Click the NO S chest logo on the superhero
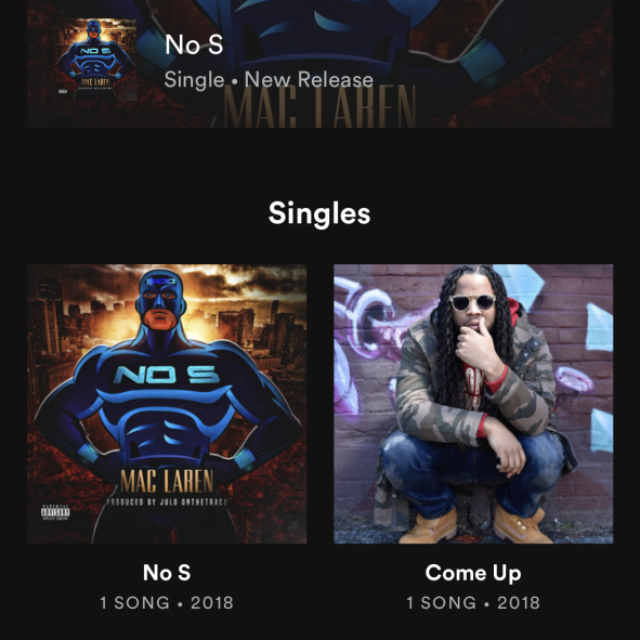 (x=165, y=374)
